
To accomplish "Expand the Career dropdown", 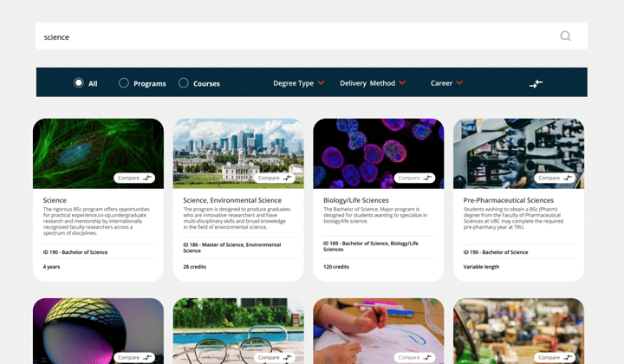I will coord(446,83).
